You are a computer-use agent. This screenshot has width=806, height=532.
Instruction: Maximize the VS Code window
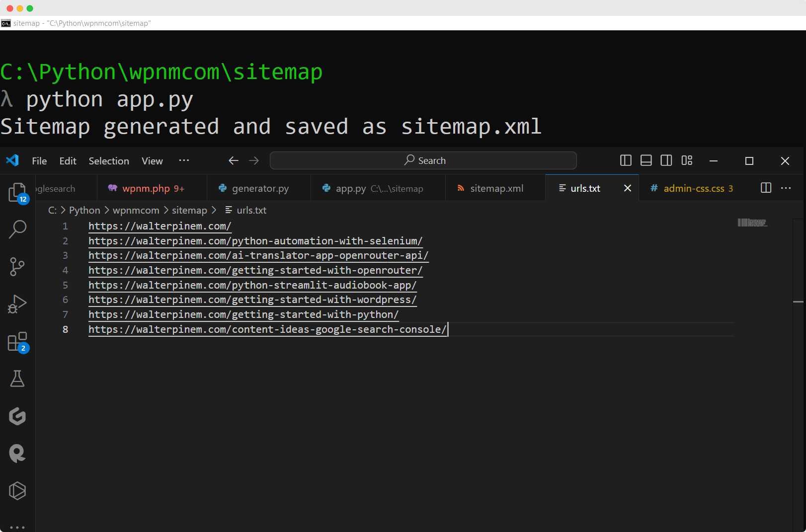point(749,161)
